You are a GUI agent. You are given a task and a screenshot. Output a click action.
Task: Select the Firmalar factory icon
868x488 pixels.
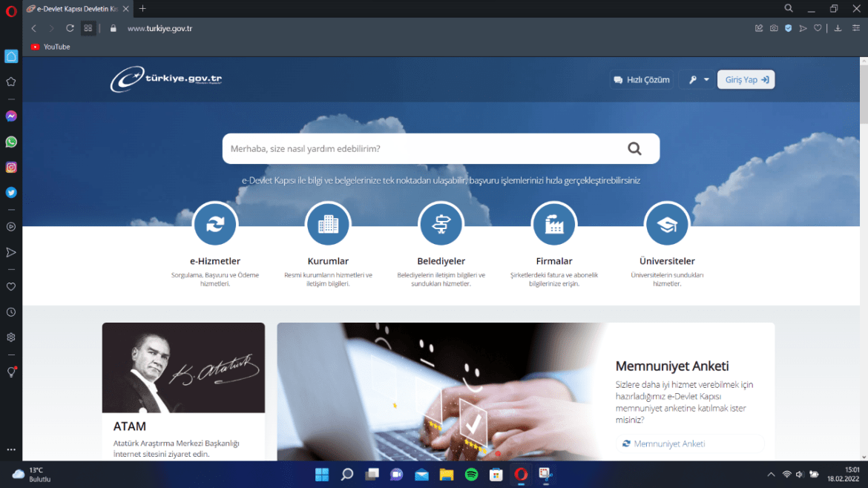(x=553, y=224)
